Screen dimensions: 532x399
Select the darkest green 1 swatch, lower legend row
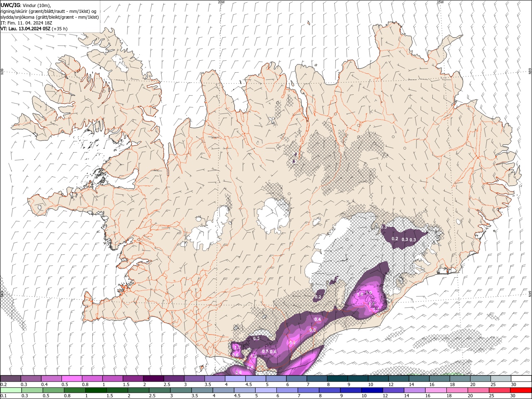[96, 390]
